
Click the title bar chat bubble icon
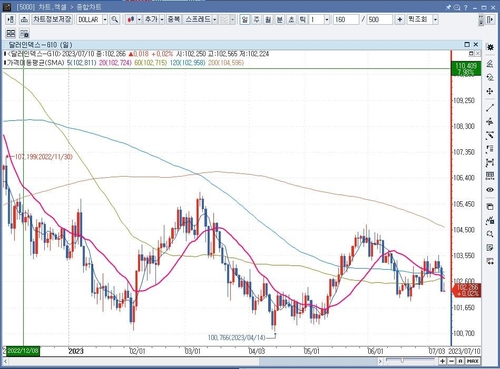coord(457,7)
